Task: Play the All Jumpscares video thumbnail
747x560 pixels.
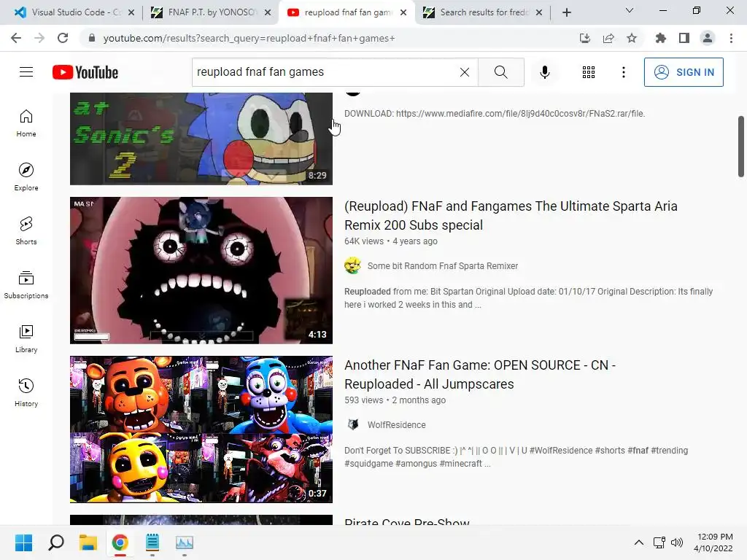Action: point(201,429)
